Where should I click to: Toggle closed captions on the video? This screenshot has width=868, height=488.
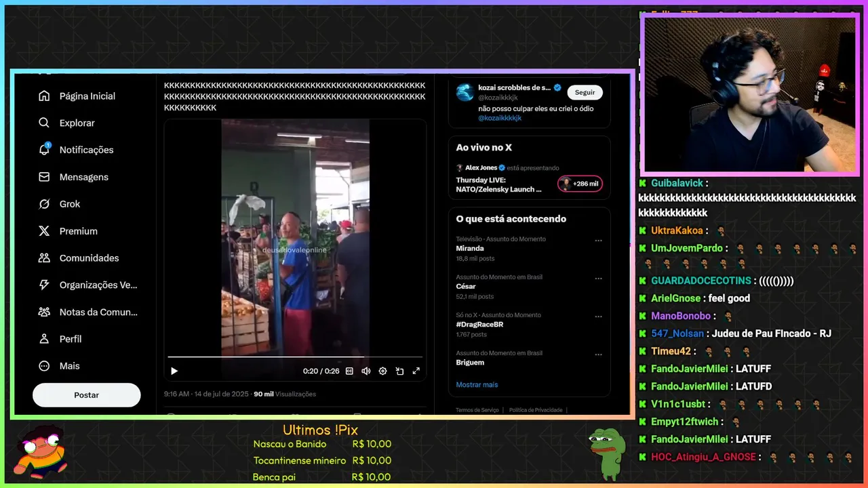point(349,371)
